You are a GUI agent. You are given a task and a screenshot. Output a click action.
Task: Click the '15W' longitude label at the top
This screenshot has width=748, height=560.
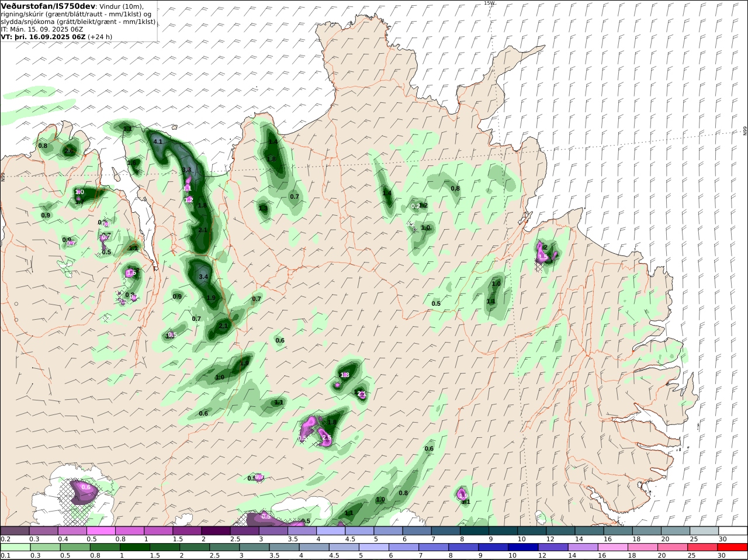point(489,3)
